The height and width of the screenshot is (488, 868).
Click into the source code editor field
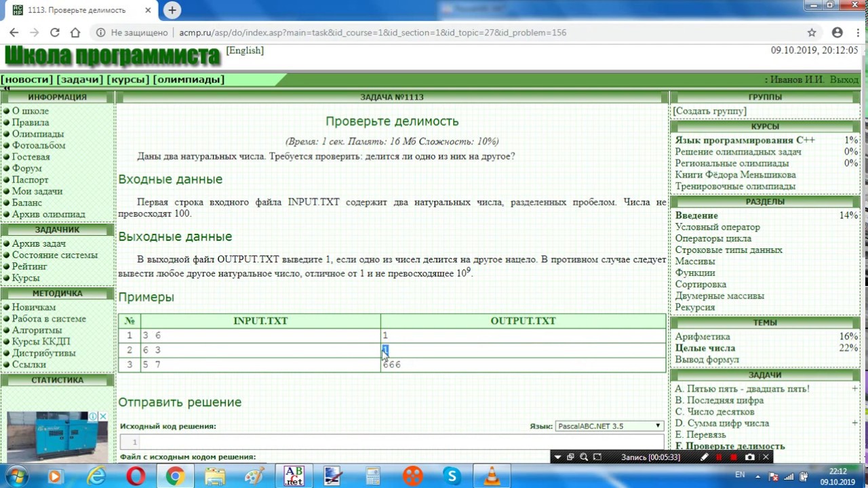pyautogui.click(x=392, y=442)
